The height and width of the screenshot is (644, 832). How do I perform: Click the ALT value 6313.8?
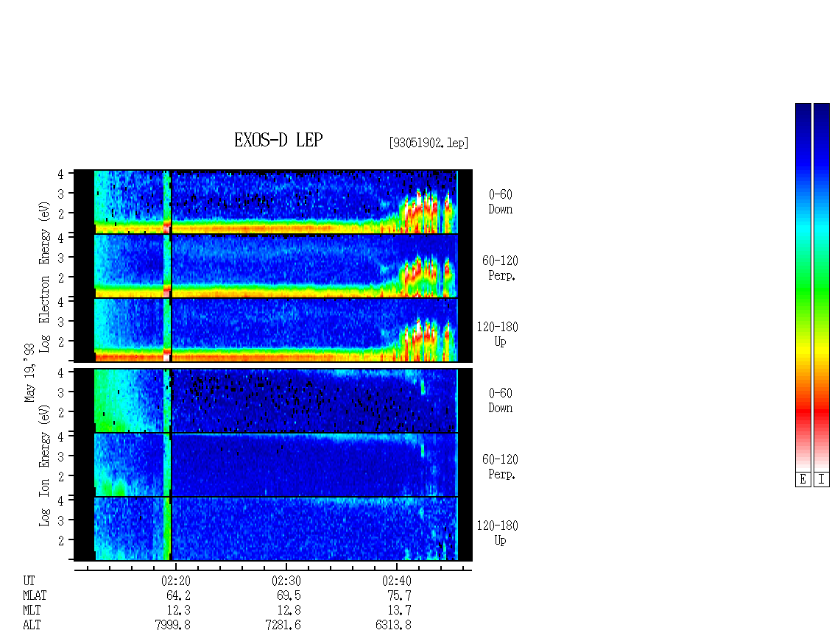[x=393, y=626]
